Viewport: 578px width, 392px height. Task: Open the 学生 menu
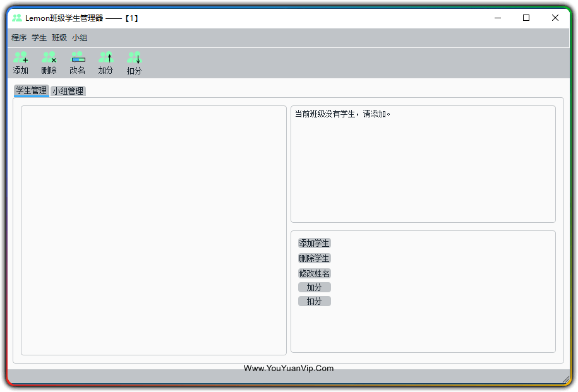pos(39,38)
